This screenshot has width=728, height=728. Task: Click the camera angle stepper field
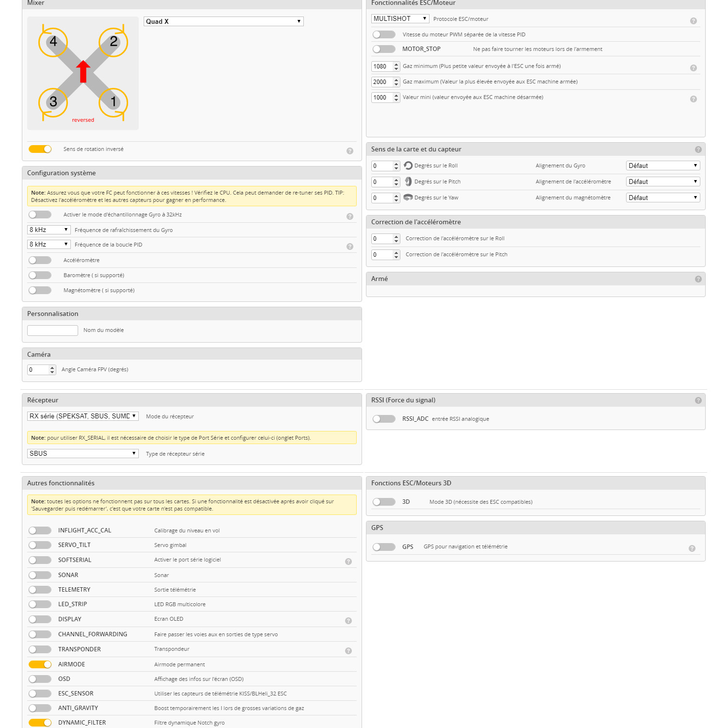click(x=42, y=370)
